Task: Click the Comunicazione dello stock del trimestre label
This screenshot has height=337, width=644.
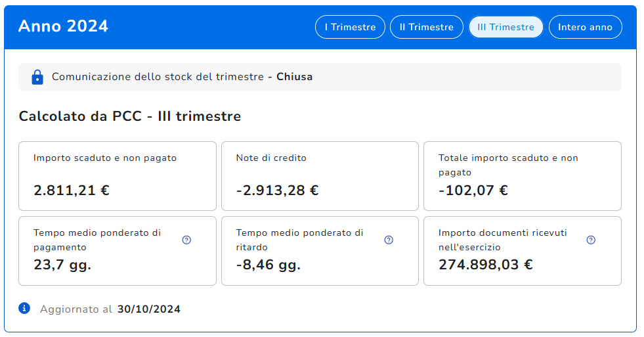Action: (158, 77)
